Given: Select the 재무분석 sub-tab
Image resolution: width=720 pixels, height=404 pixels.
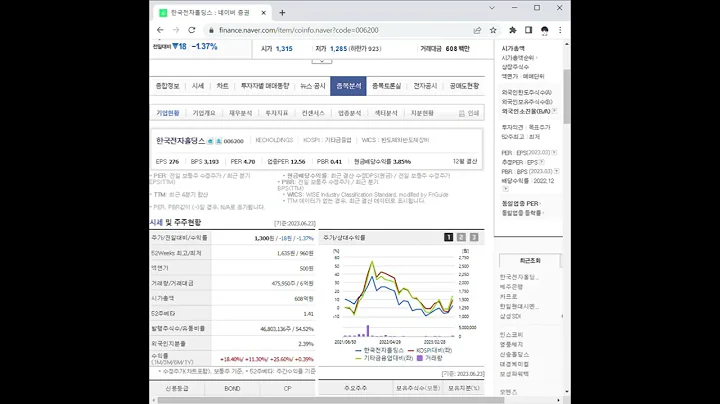Looking at the screenshot, I should coord(240,113).
